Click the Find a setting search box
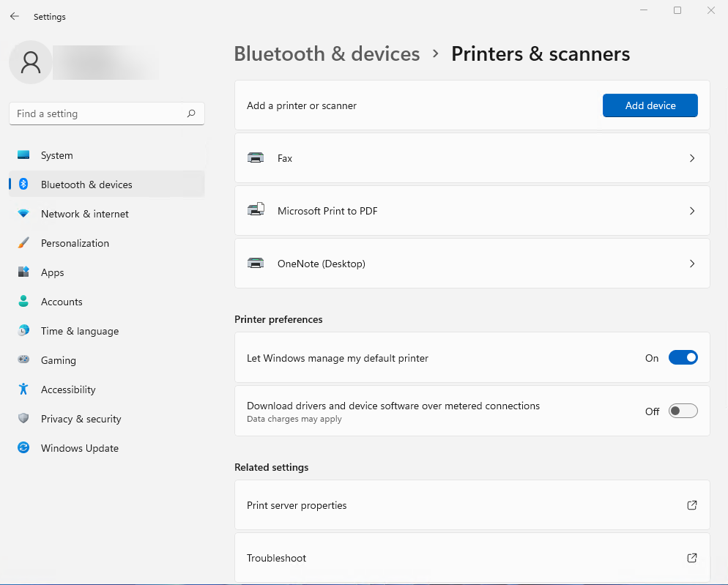This screenshot has width=728, height=585. click(107, 113)
